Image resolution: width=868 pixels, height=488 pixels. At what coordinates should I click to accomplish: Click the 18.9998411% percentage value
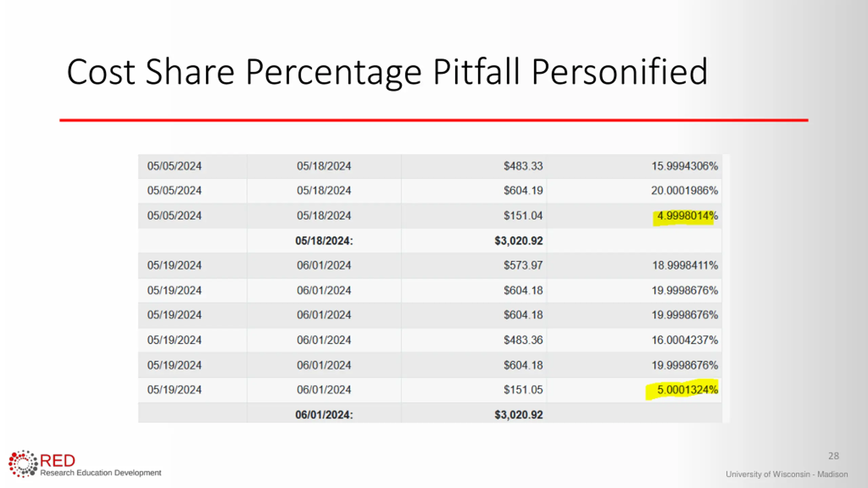[x=685, y=265]
